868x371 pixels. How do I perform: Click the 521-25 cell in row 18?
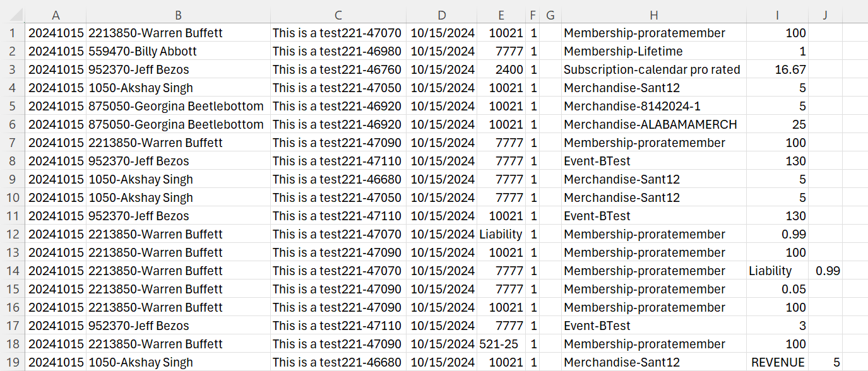501,344
